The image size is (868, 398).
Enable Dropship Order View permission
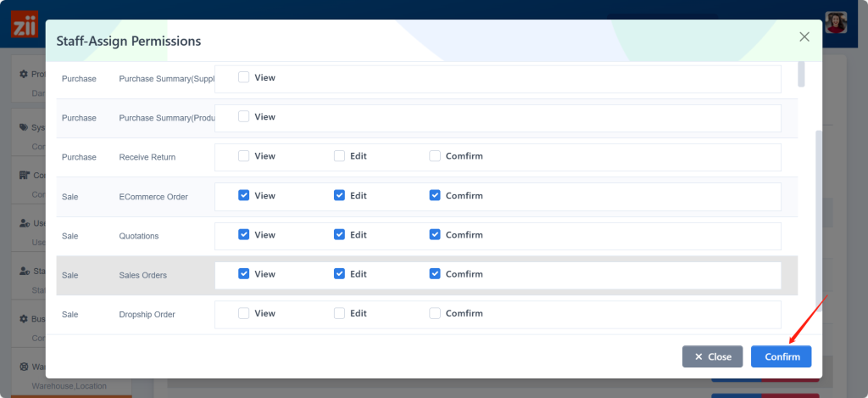pyautogui.click(x=244, y=313)
